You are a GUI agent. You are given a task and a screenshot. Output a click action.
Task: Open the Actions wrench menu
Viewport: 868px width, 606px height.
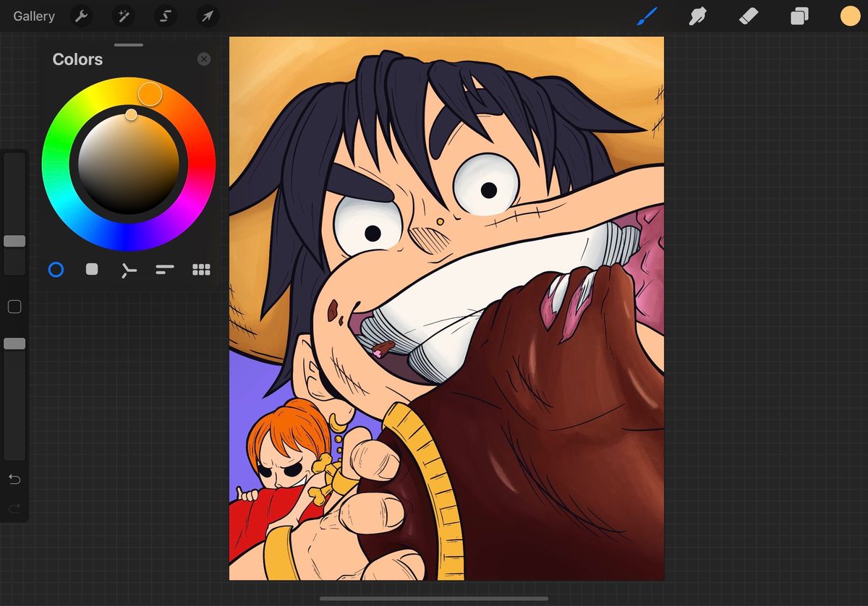click(x=81, y=16)
